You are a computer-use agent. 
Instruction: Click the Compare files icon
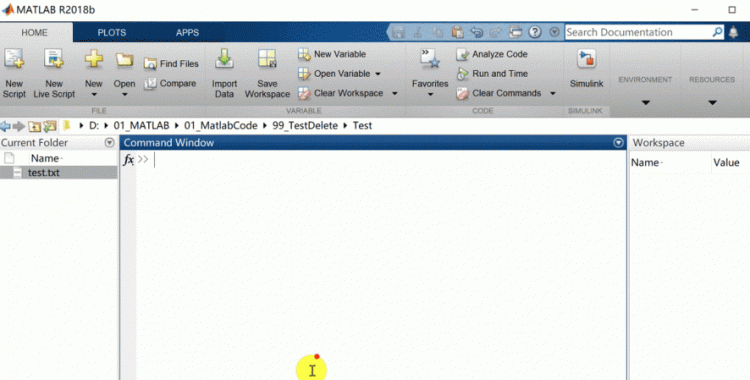pos(150,84)
